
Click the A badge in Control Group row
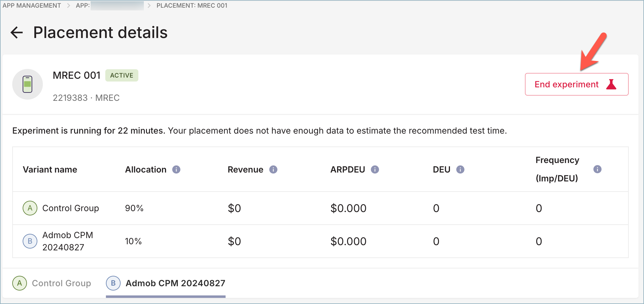click(30, 208)
